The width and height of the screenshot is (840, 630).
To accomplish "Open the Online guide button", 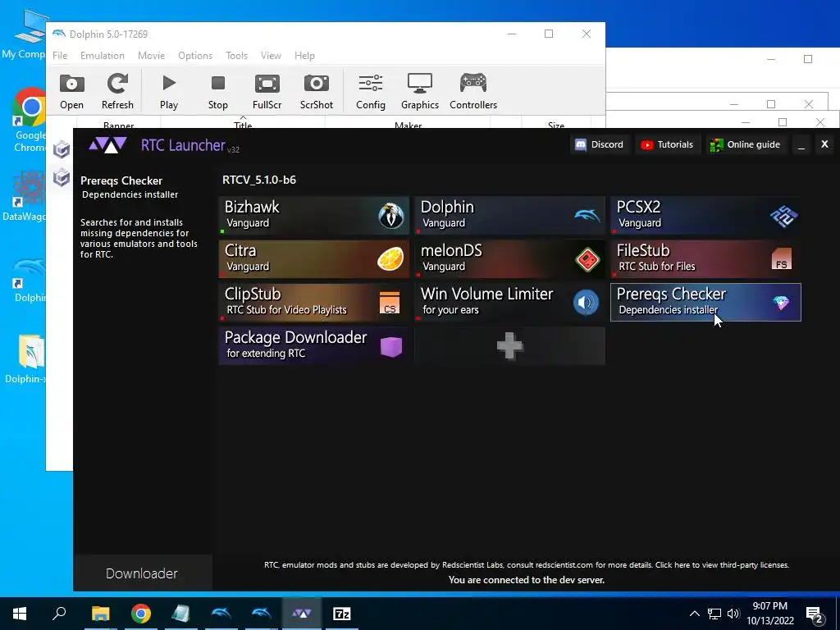I will (745, 144).
